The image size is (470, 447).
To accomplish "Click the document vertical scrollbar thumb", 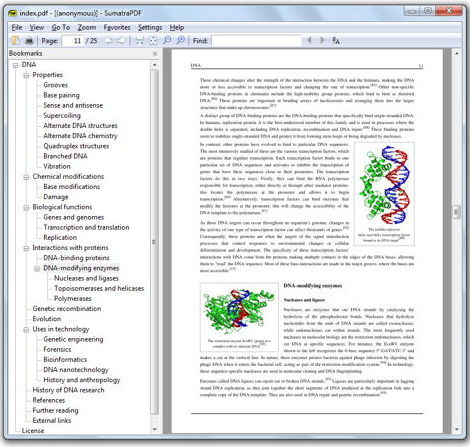I will (x=456, y=212).
